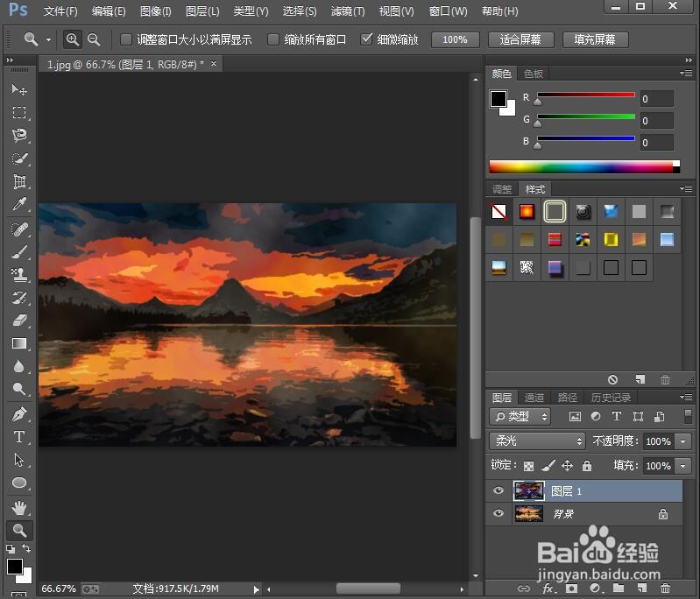Enable resize windows to fit checkbox

coord(126,39)
